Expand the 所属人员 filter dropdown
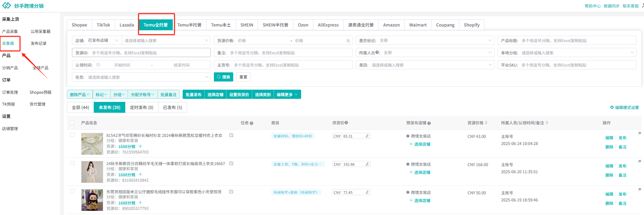Screen dimensions: 644x215 click(425, 53)
